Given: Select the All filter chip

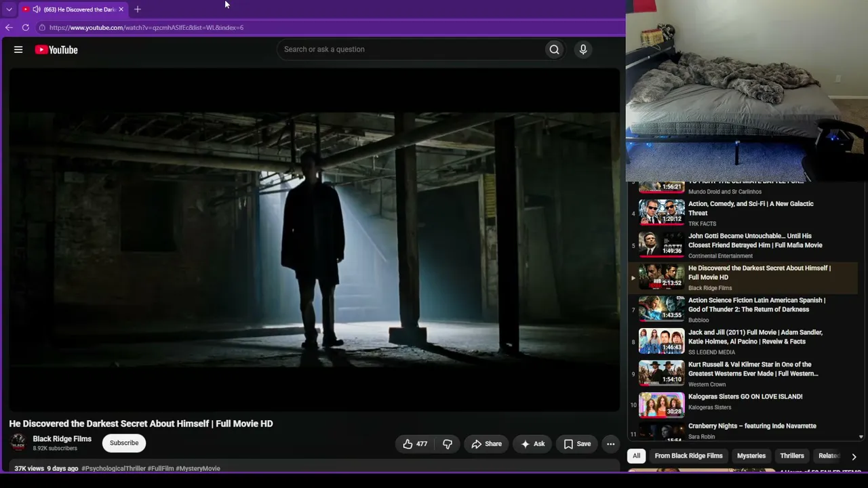Looking at the screenshot, I should point(636,456).
